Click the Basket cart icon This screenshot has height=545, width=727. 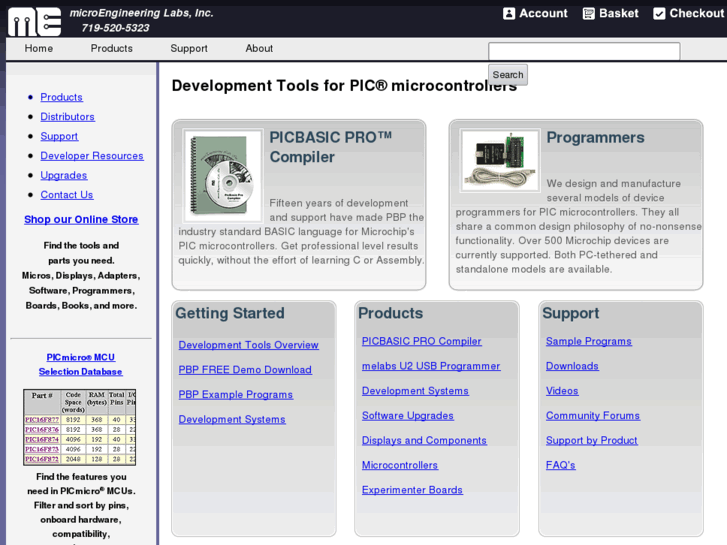tap(588, 13)
